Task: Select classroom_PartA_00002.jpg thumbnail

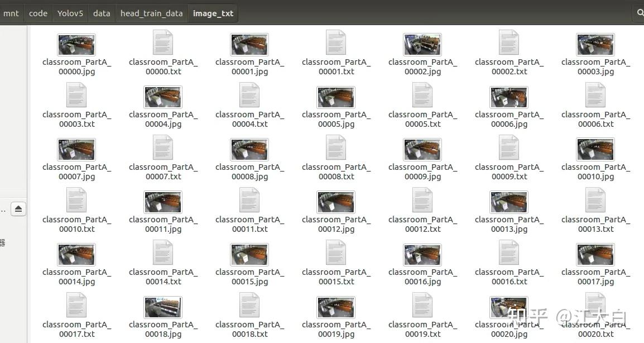Action: point(422,45)
